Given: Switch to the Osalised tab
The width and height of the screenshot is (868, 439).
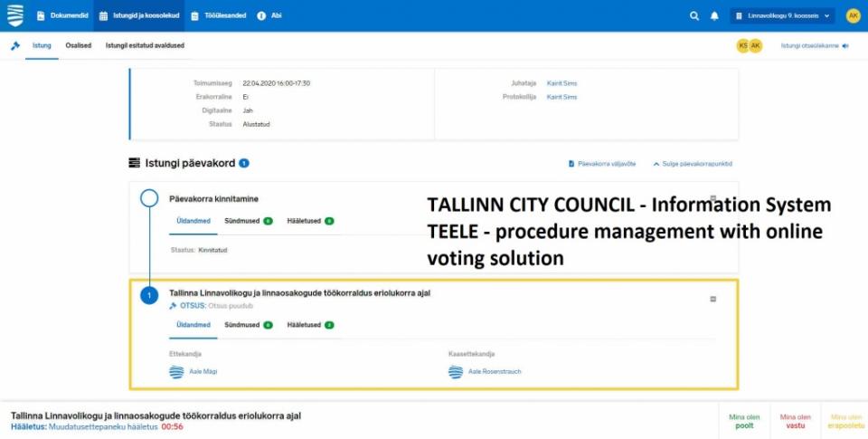Looking at the screenshot, I should pyautogui.click(x=78, y=45).
